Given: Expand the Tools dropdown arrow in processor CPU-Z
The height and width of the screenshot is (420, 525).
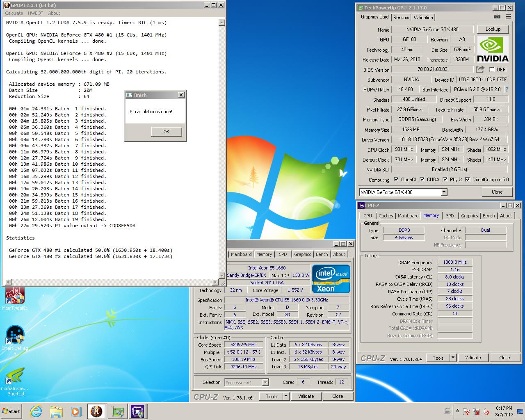Looking at the screenshot, I should [x=286, y=396].
